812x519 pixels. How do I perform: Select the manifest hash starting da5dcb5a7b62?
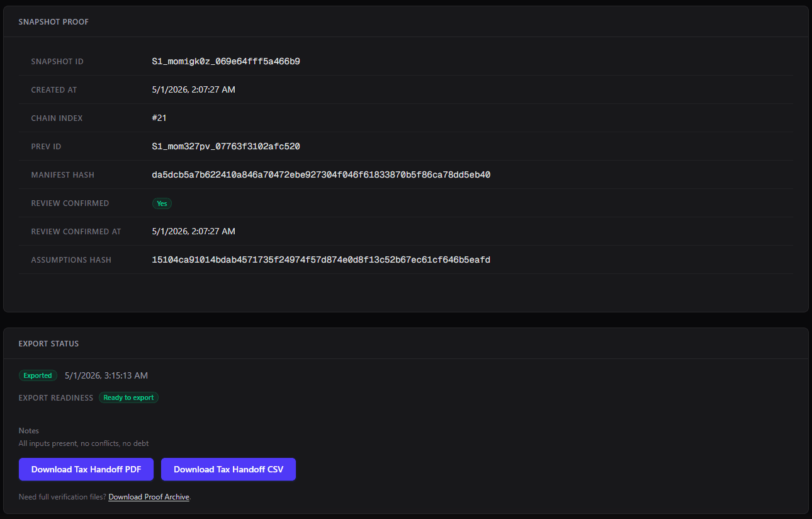(x=321, y=175)
